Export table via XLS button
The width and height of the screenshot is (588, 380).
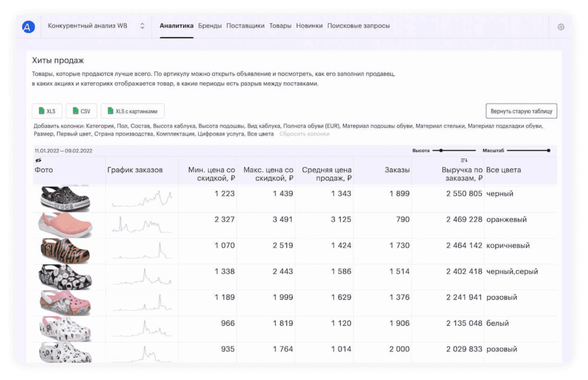[47, 111]
